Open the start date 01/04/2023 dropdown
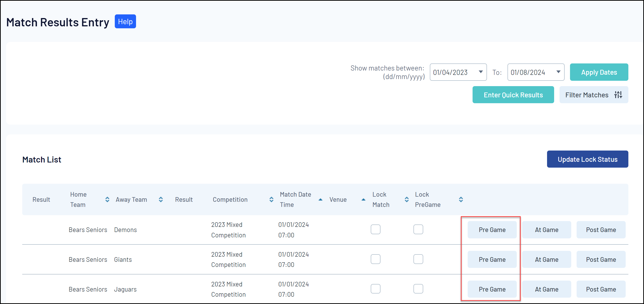This screenshot has width=644, height=304. 480,72
